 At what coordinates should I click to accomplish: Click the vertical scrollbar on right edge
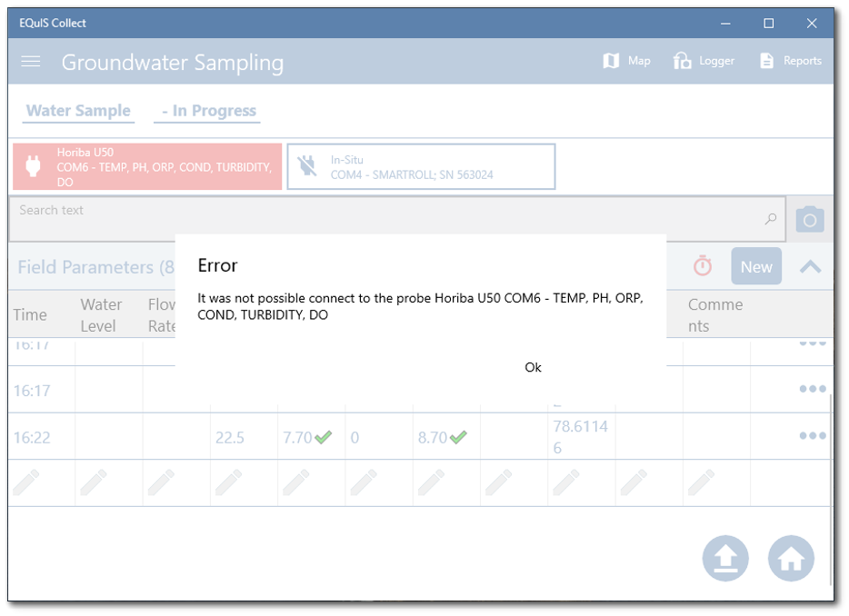831,490
